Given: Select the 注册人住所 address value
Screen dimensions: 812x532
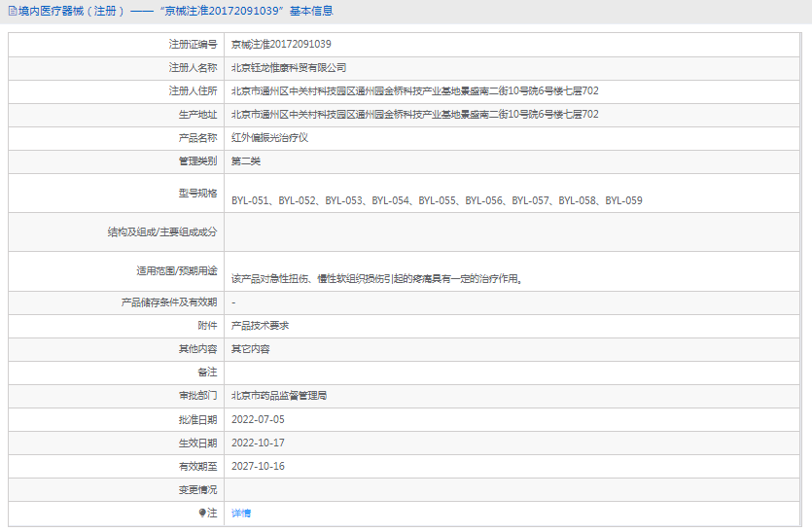Looking at the screenshot, I should 415,90.
